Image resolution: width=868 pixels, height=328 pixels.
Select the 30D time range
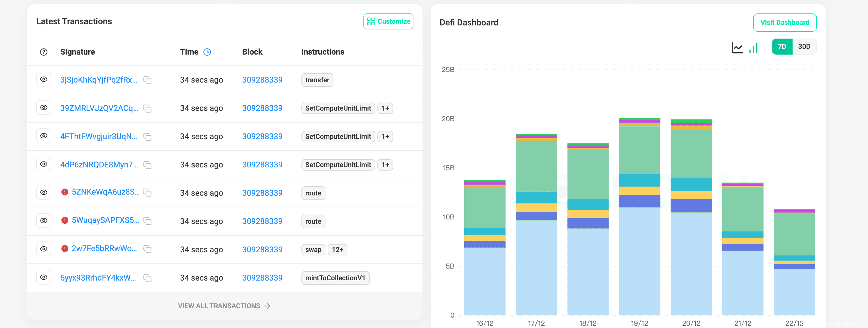[804, 47]
